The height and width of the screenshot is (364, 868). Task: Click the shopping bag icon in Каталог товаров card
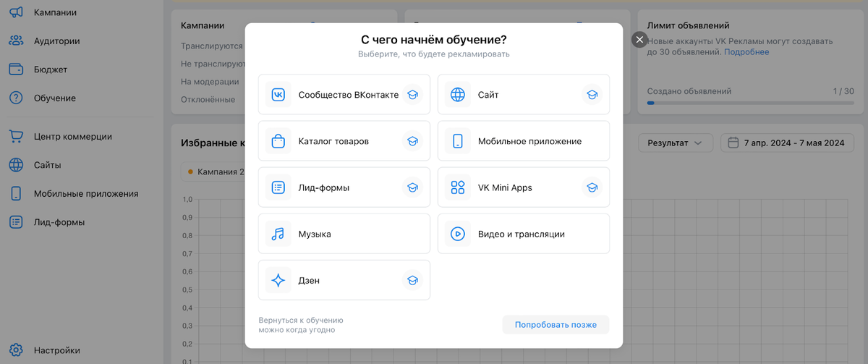[x=278, y=141]
